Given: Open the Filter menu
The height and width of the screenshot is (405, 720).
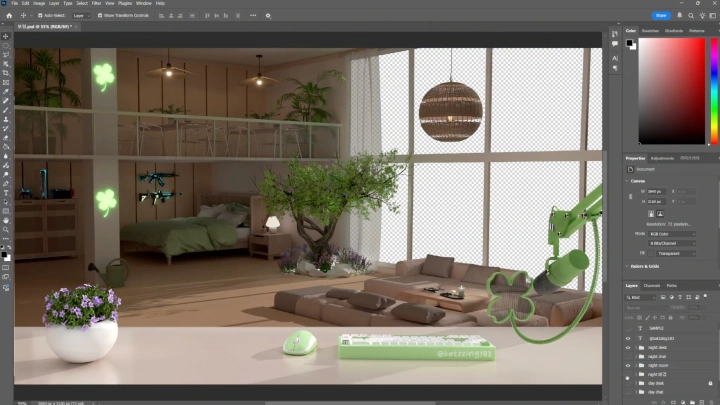Looking at the screenshot, I should (x=96, y=4).
